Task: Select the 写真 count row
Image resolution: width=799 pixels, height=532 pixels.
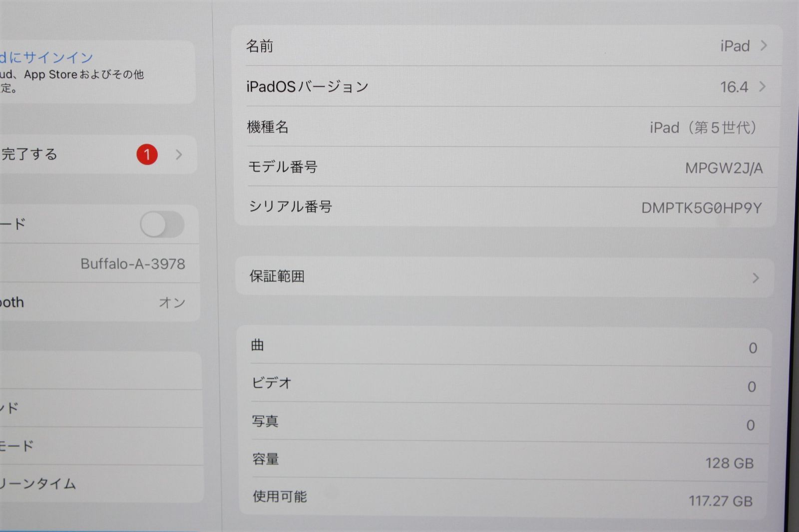Action: 504,423
